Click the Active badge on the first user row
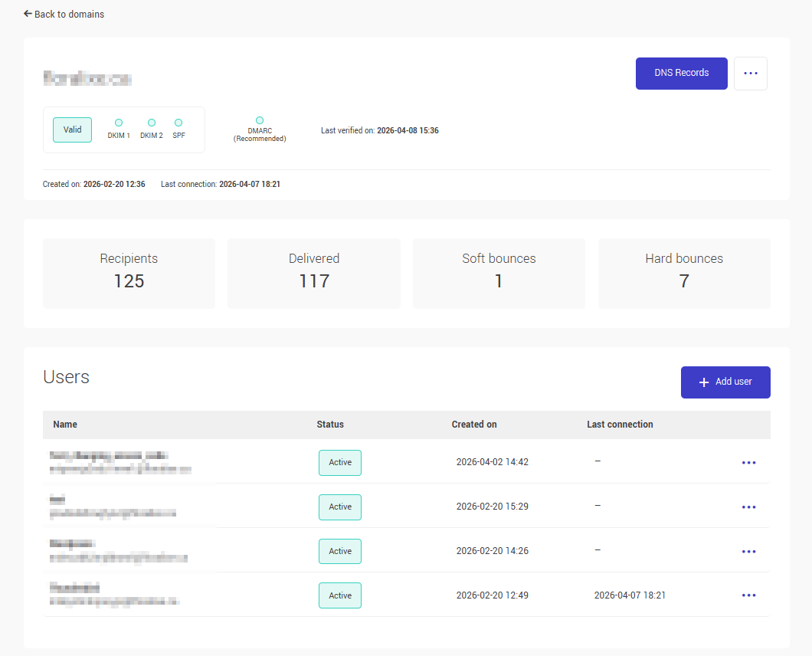The height and width of the screenshot is (656, 812). click(x=339, y=462)
